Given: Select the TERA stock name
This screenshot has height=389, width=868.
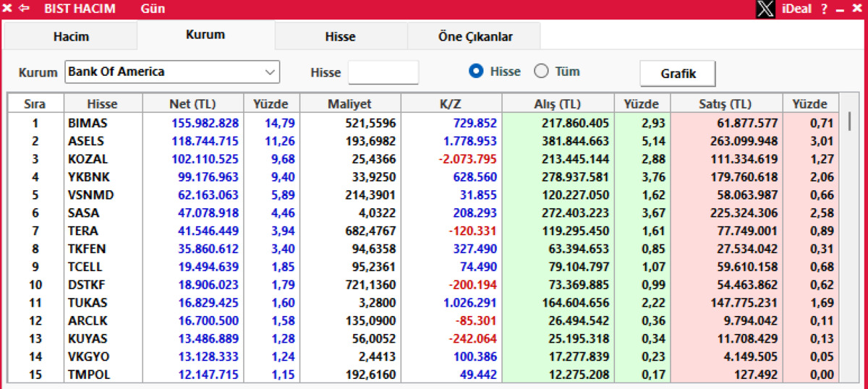Looking at the screenshot, I should [83, 231].
